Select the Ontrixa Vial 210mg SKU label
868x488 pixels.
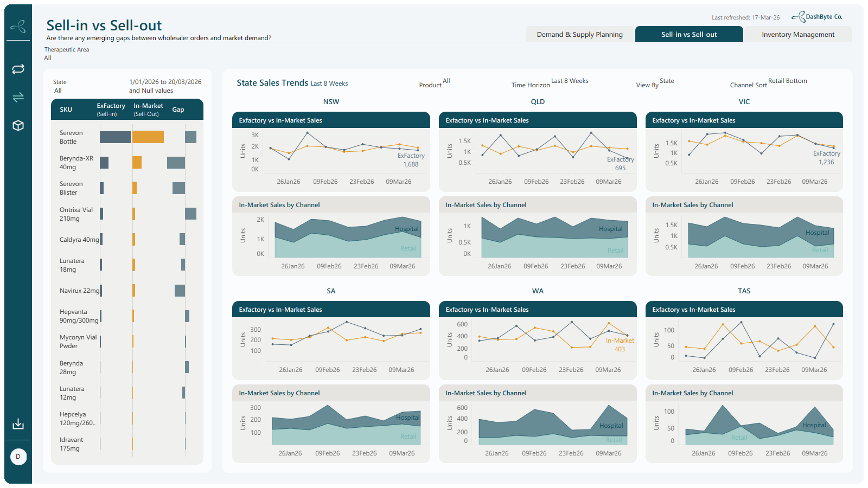click(x=76, y=214)
